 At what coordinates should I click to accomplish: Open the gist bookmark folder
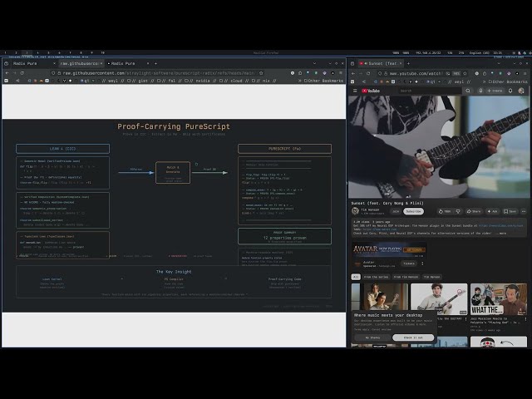(x=140, y=81)
